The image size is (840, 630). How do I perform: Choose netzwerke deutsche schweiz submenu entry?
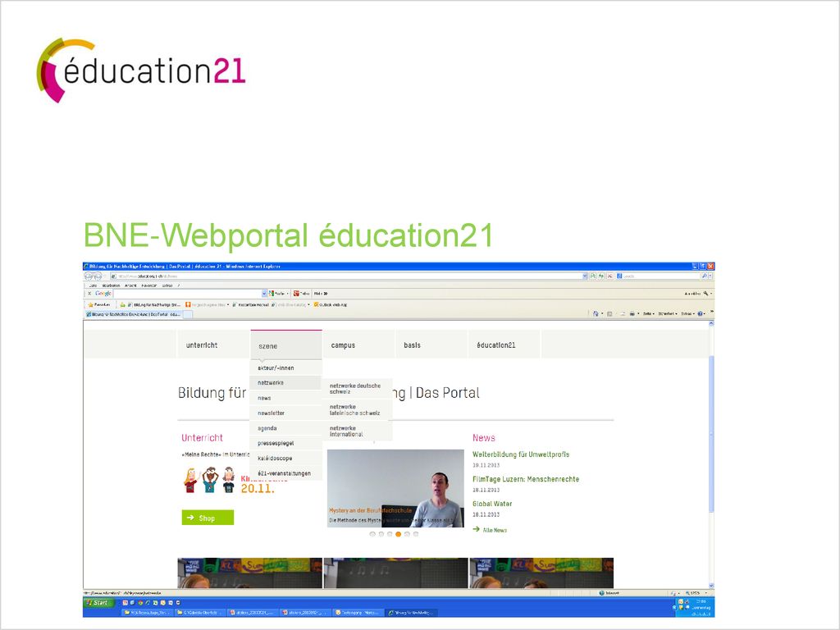point(358,388)
